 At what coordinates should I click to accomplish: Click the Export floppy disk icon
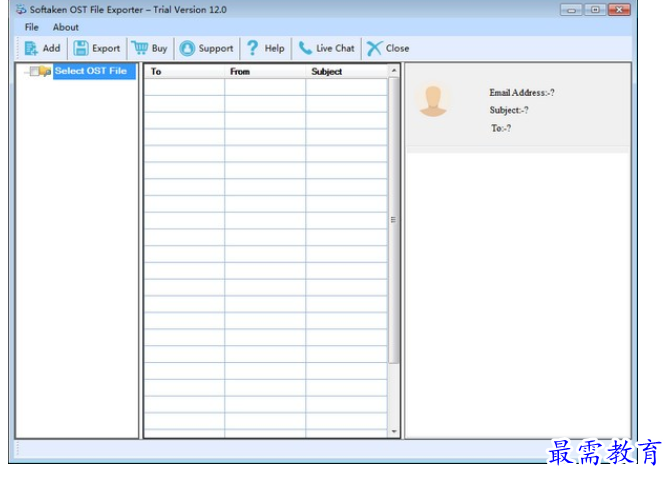(80, 48)
